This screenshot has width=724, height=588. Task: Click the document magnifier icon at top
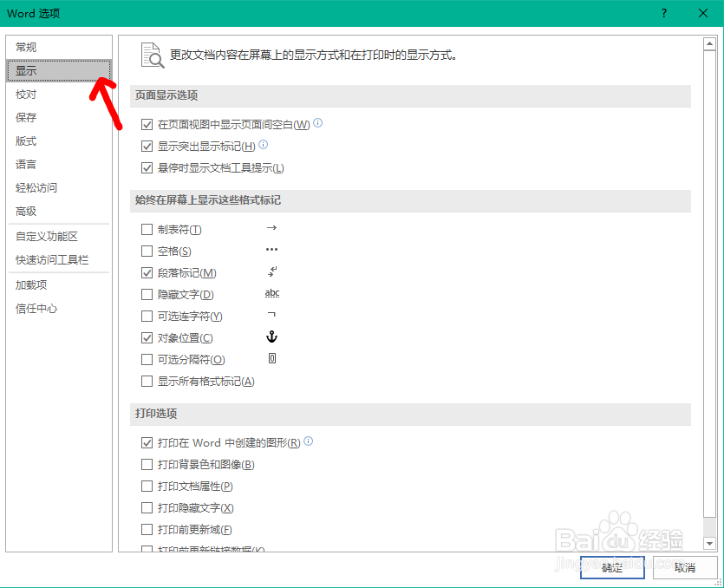153,56
